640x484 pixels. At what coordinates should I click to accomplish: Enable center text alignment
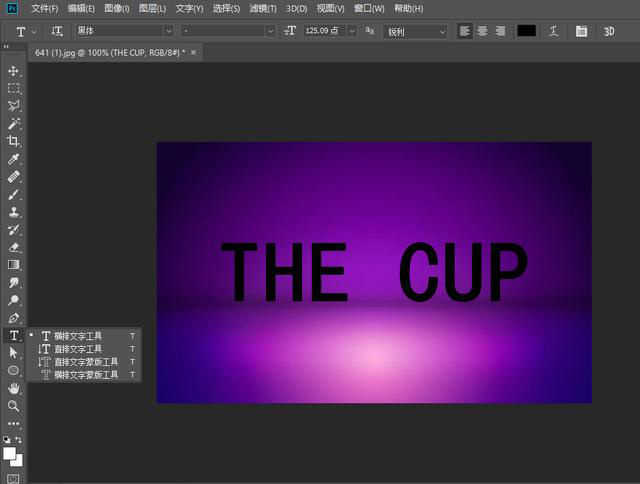[482, 32]
